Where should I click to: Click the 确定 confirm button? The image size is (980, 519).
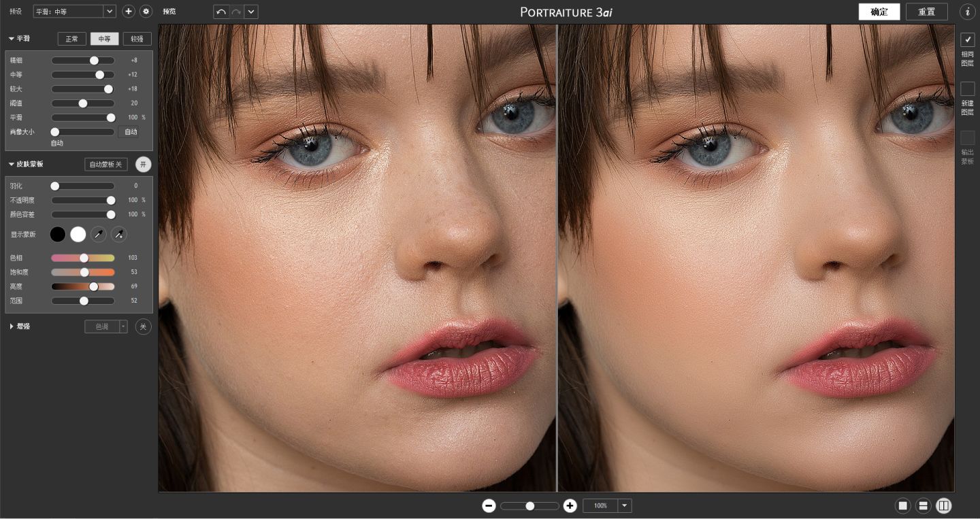(x=879, y=12)
